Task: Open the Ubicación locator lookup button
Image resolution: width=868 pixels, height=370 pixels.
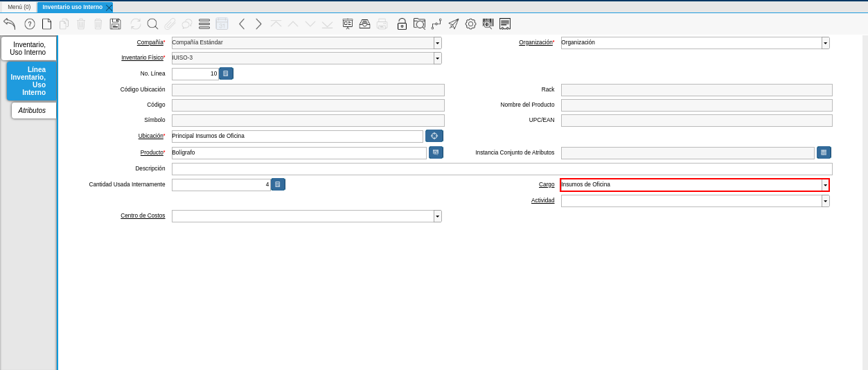Action: tap(434, 136)
